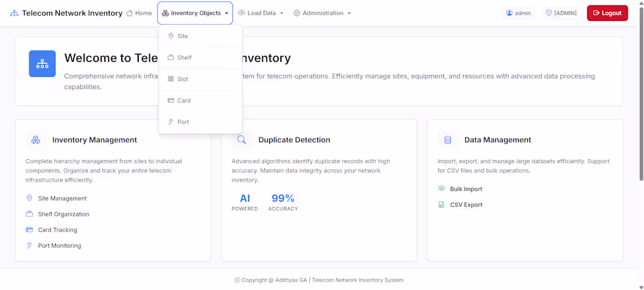
Task: Click the Data Management database icon
Action: tap(448, 140)
